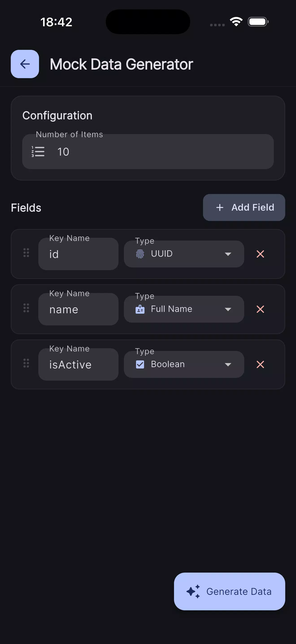
Task: Click the numbered list icon in Number of Items
Action: coord(38,152)
